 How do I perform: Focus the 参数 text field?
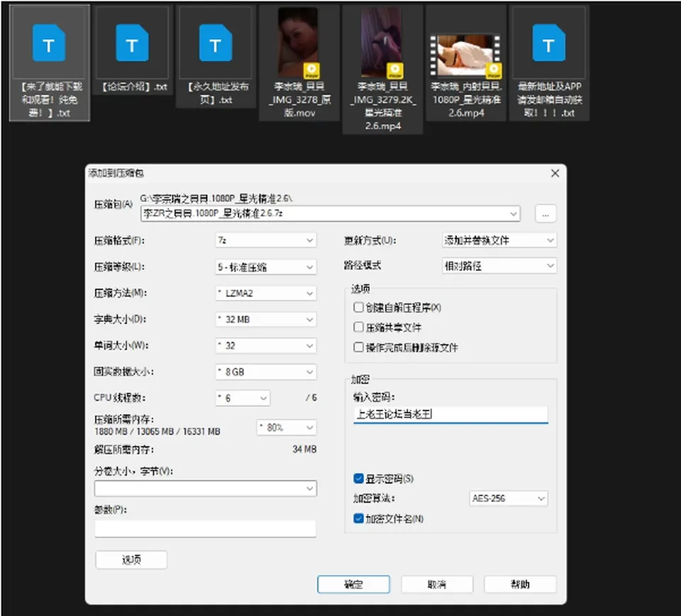[206, 528]
